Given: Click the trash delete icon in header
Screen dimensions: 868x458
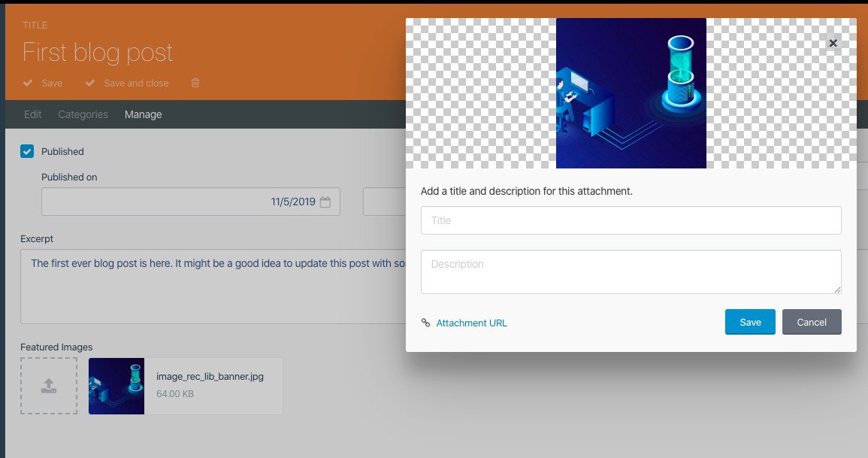Looking at the screenshot, I should pos(195,83).
